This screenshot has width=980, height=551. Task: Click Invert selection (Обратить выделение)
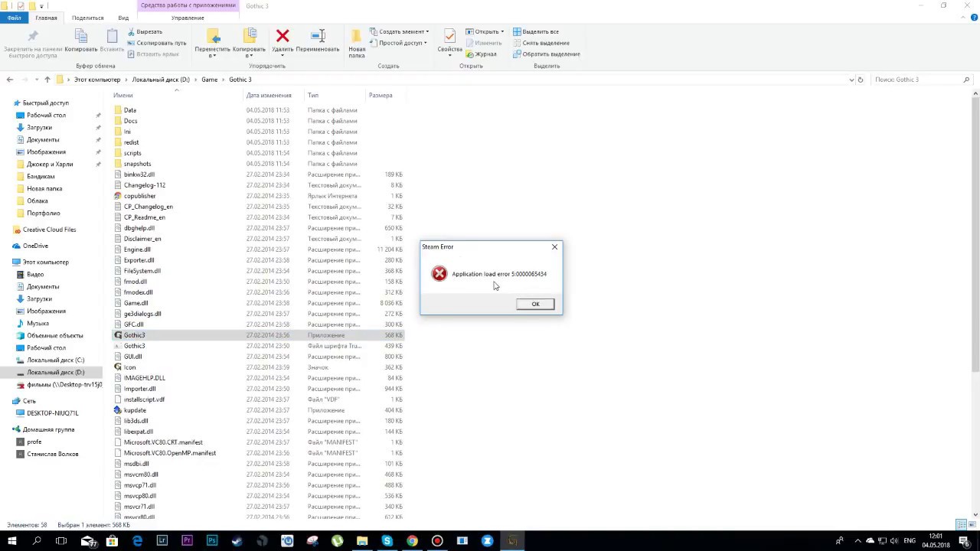click(546, 54)
